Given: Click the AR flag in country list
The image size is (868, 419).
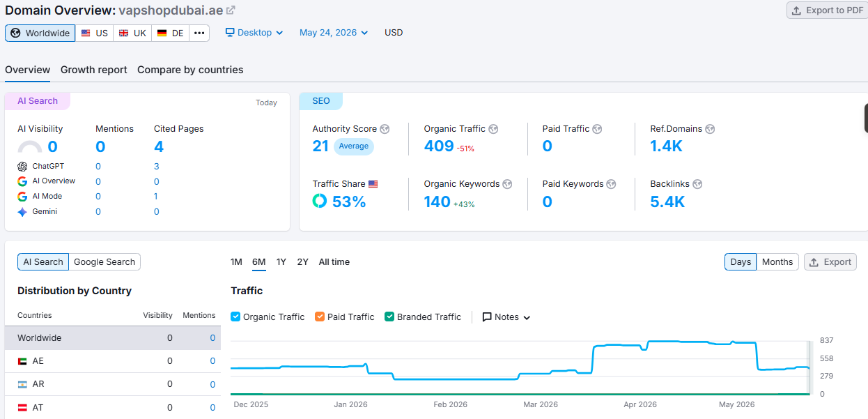Looking at the screenshot, I should pos(22,384).
